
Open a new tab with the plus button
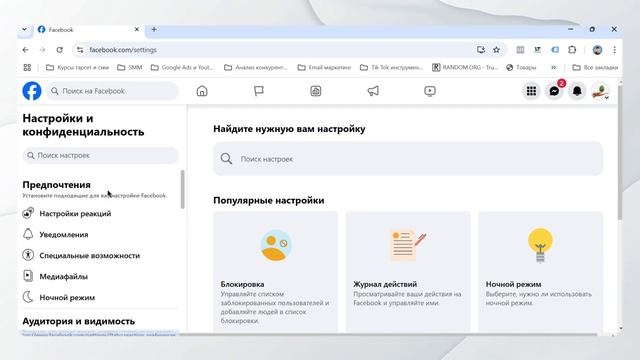tap(154, 29)
